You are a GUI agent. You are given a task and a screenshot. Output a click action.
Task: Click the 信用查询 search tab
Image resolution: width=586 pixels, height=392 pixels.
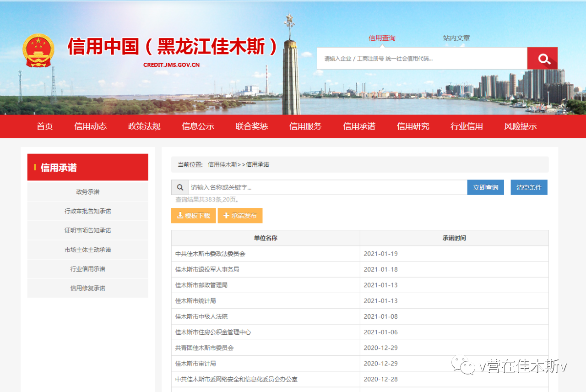[x=382, y=38]
